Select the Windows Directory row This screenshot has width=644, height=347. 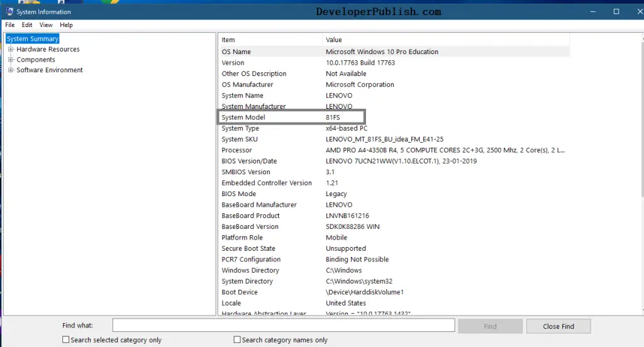(394, 270)
